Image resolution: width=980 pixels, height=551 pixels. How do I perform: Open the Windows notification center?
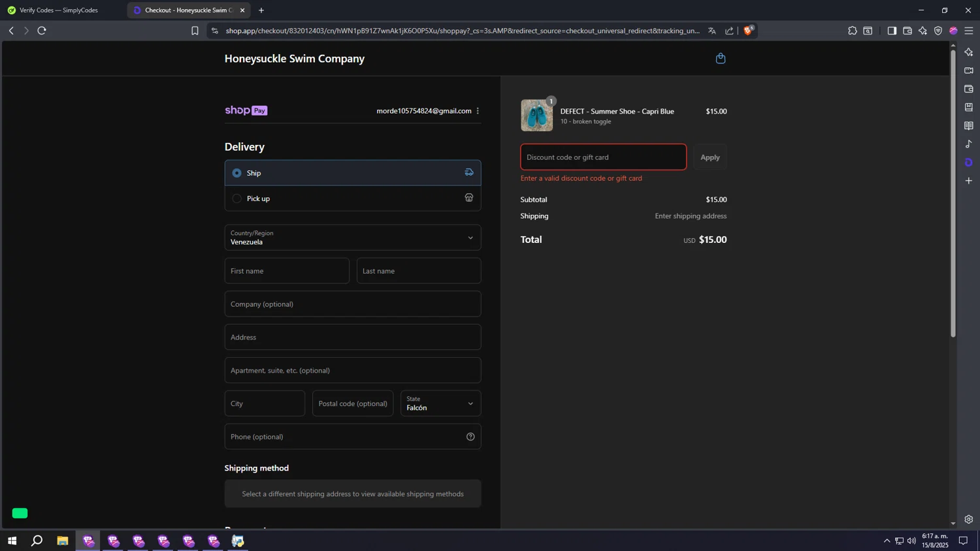click(963, 541)
